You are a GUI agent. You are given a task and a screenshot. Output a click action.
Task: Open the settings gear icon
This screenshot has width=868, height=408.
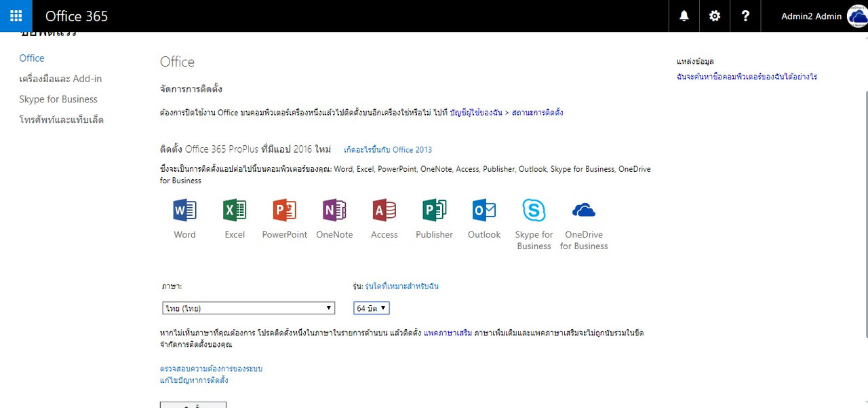point(715,16)
